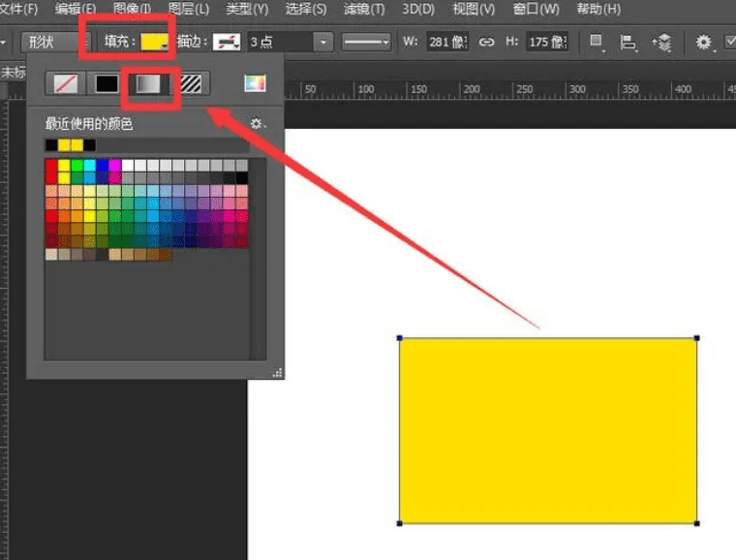Open the path alignment icon
Viewport: 736px width, 560px height.
pyautogui.click(x=628, y=43)
